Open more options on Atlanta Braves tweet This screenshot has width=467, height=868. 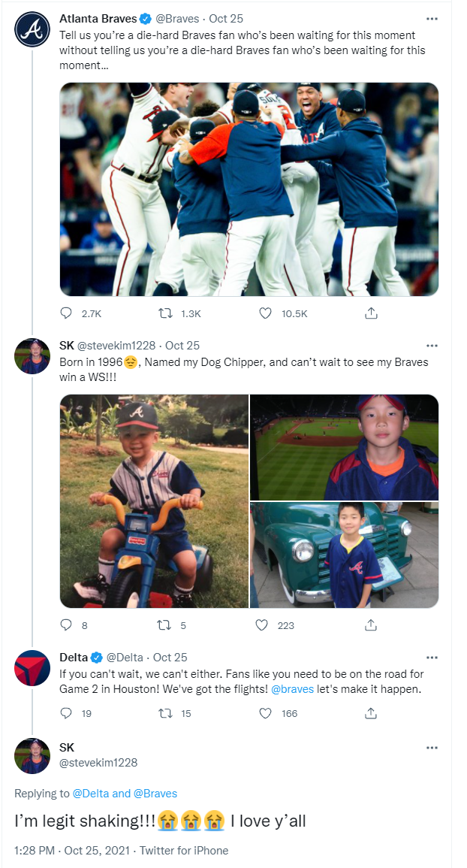coord(432,18)
